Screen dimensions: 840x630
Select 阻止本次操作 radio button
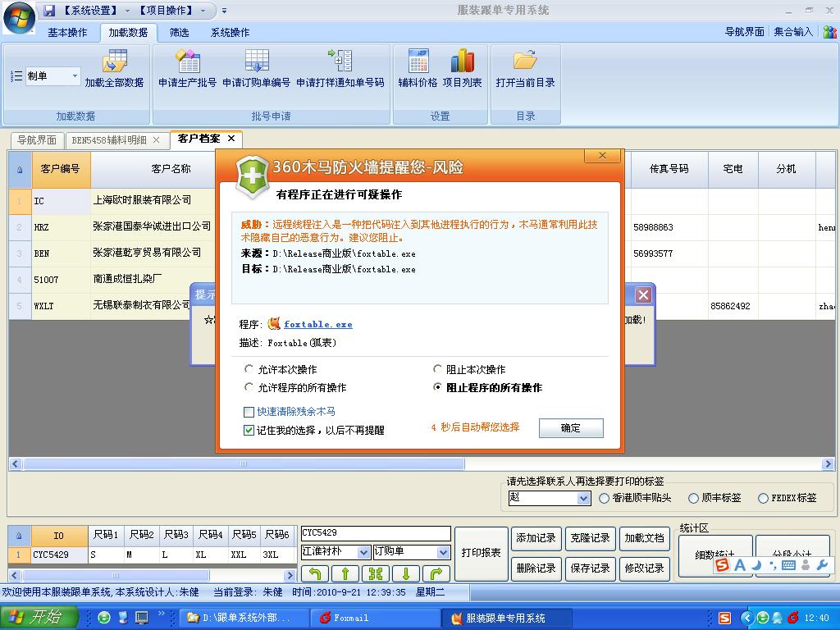point(437,369)
